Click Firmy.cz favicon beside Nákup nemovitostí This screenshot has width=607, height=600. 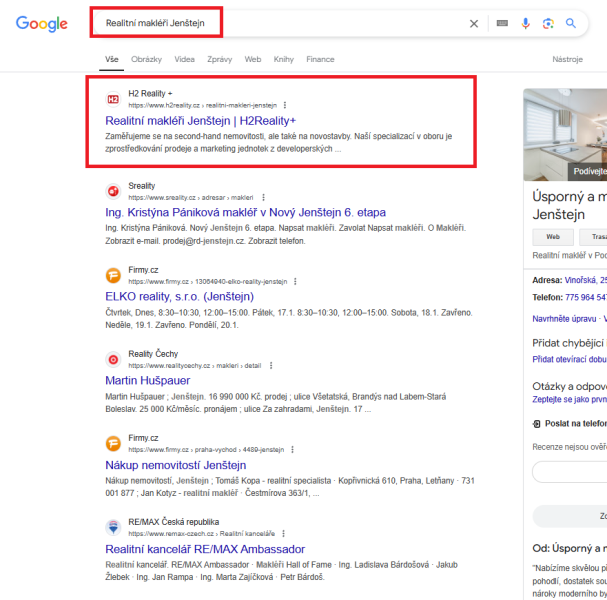[113, 444]
